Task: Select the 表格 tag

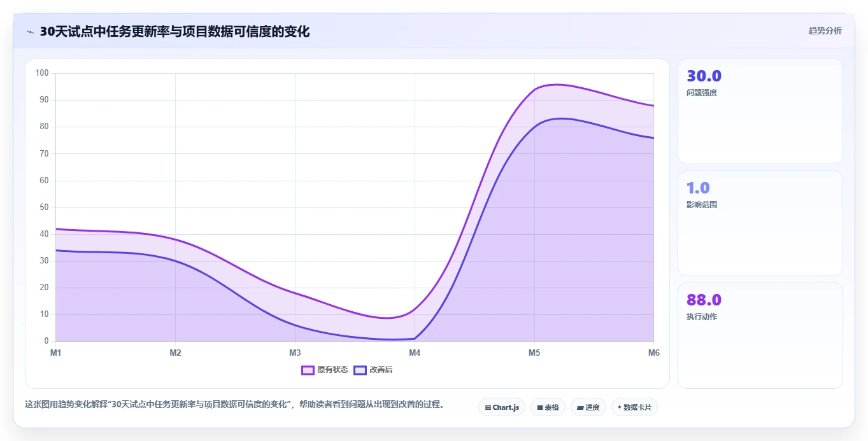Action: pos(548,407)
